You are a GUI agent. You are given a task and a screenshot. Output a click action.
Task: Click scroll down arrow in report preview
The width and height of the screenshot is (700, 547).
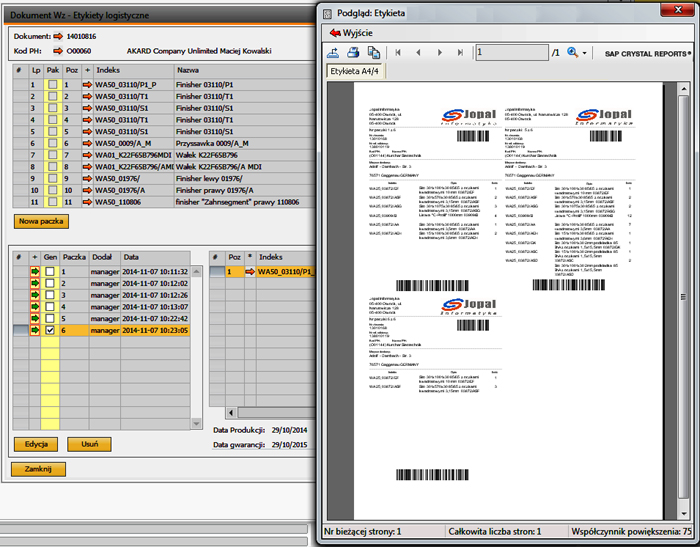click(683, 514)
